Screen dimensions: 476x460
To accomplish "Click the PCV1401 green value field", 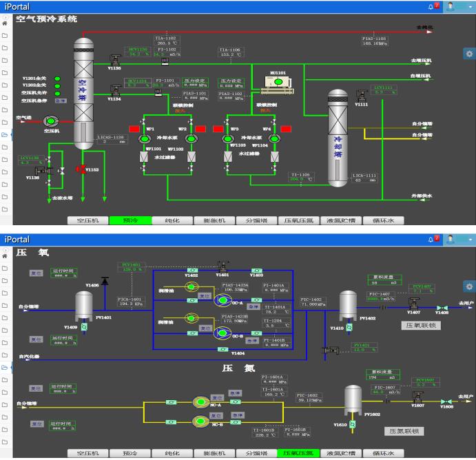I will (x=131, y=266).
